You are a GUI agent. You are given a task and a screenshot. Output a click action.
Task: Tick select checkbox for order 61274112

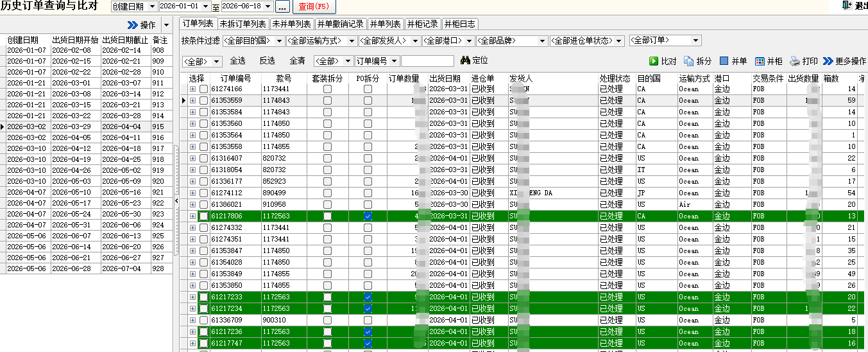203,193
